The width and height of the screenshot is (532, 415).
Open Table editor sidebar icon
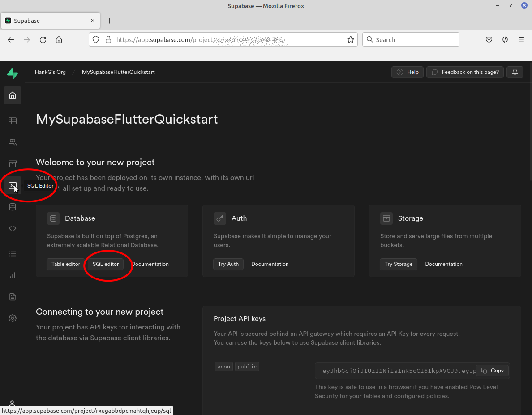pos(13,121)
